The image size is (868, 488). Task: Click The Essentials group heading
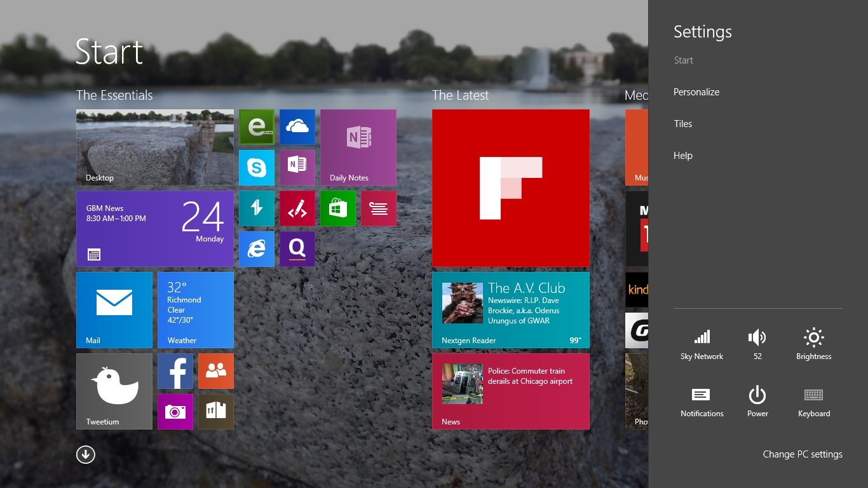point(114,95)
